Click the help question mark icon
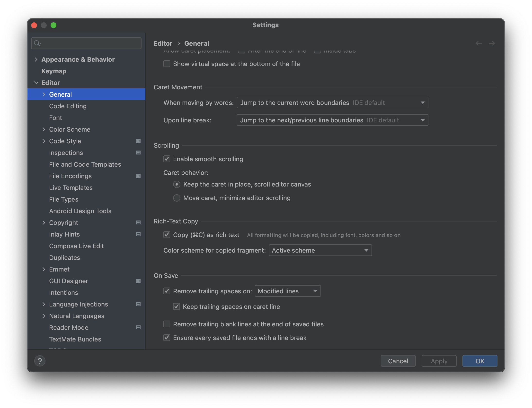This screenshot has height=408, width=532. click(40, 361)
